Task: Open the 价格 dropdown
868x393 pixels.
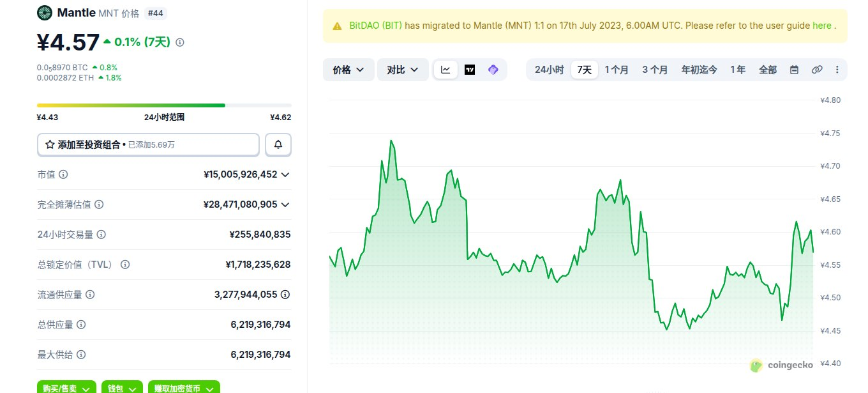Action: 348,70
